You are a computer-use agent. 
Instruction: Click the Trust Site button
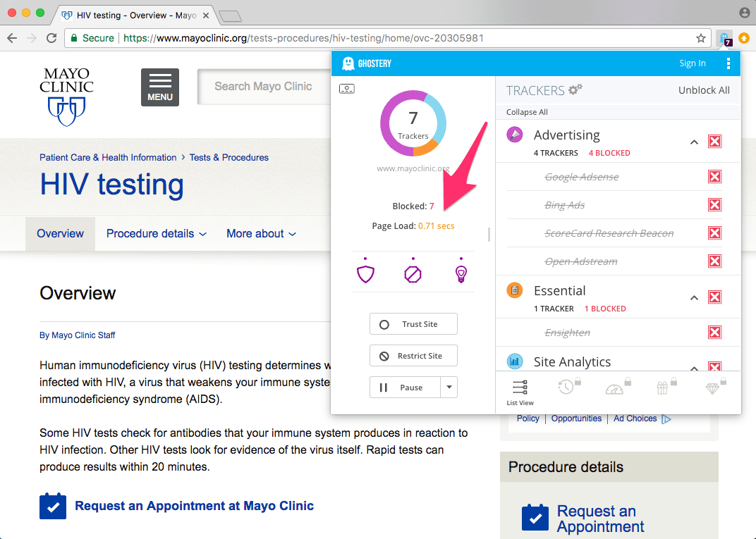[x=413, y=324]
